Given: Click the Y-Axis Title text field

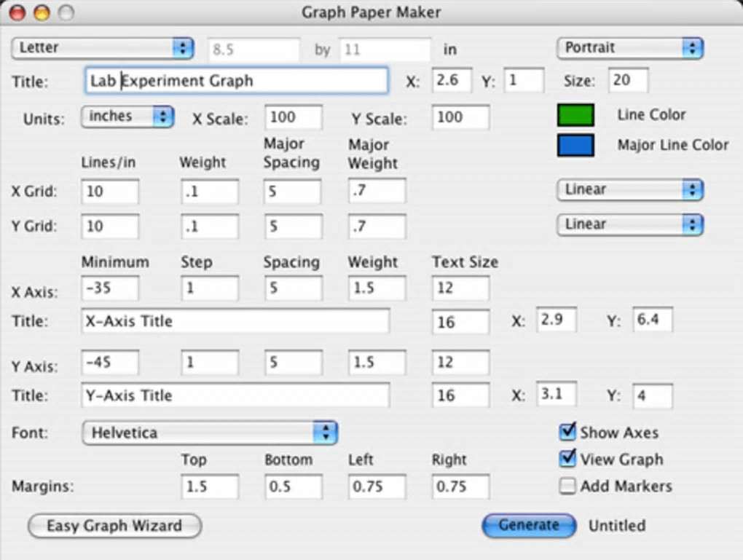Looking at the screenshot, I should coord(235,395).
